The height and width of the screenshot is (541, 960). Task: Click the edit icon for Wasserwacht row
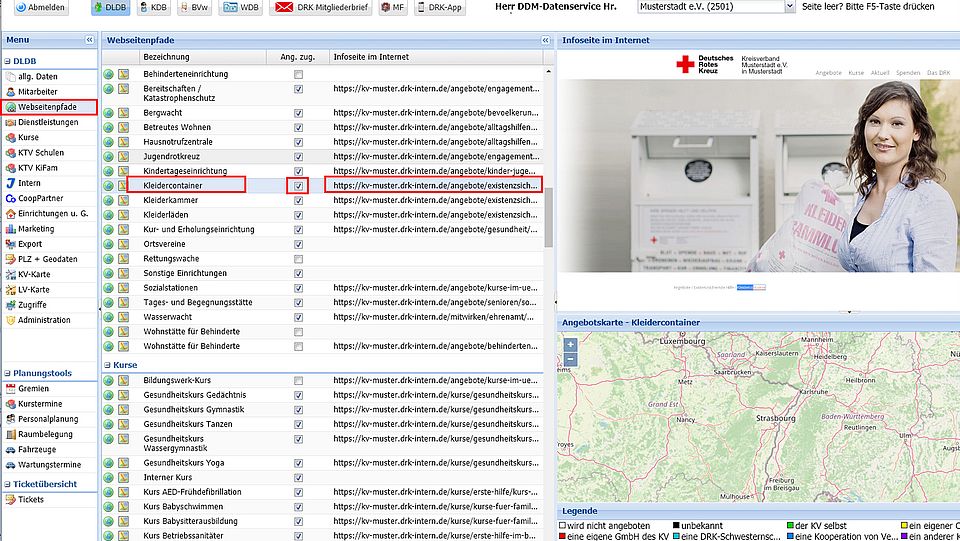click(x=123, y=317)
